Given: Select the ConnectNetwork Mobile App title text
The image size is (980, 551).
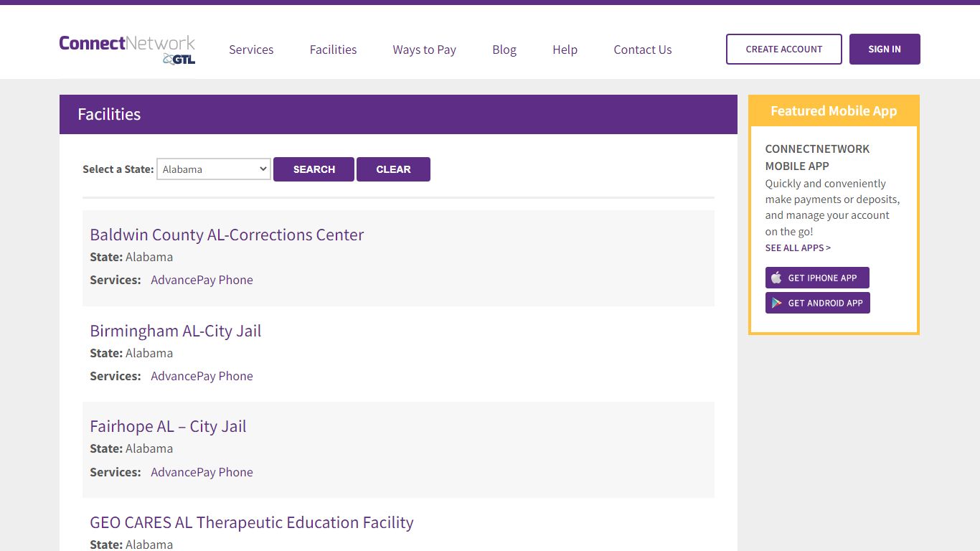Looking at the screenshot, I should coord(817,157).
